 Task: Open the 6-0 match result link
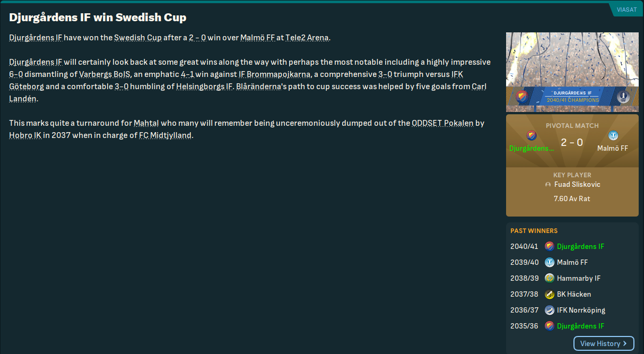[16, 74]
